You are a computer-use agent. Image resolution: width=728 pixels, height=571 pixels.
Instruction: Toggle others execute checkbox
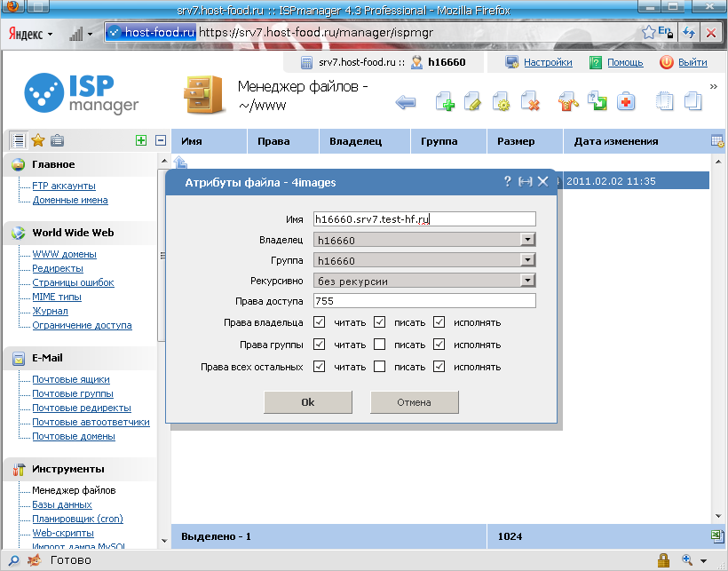point(439,366)
